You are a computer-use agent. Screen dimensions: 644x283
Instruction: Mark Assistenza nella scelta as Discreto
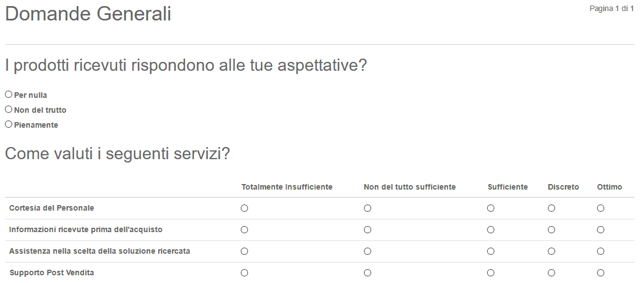pos(552,251)
